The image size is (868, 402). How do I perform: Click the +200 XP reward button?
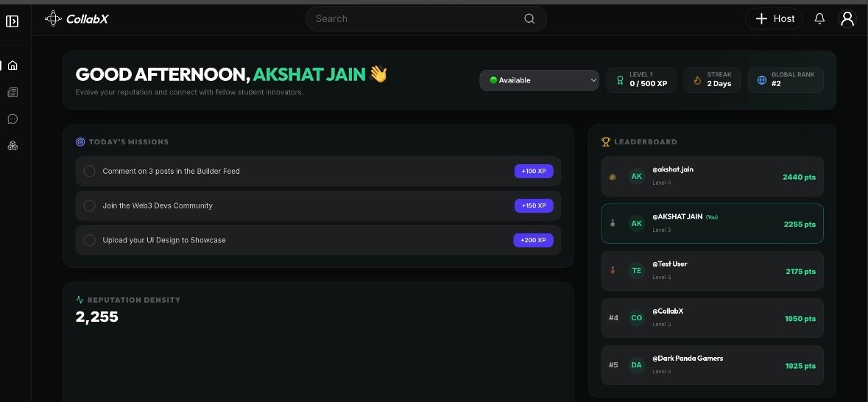533,240
